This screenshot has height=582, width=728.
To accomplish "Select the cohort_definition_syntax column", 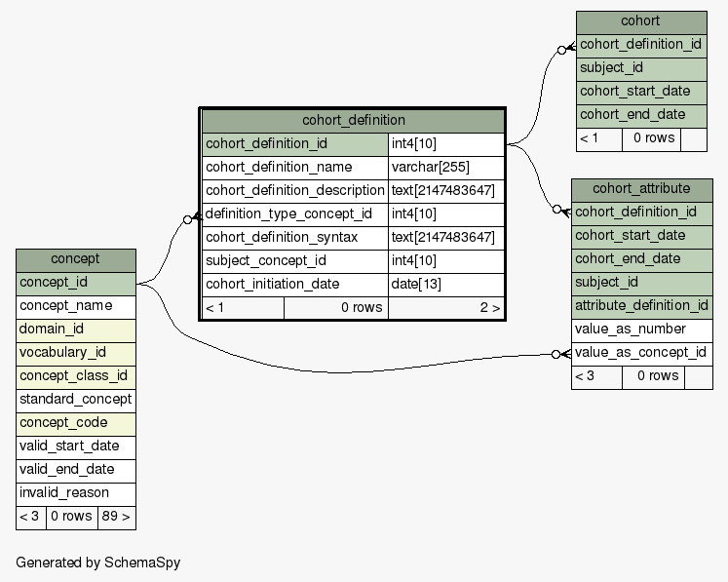I will point(282,238).
